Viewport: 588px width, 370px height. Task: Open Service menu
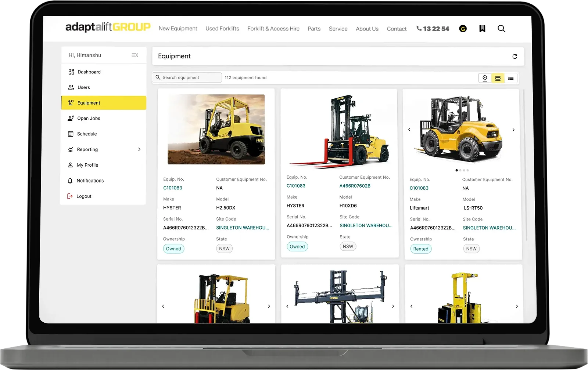(338, 29)
